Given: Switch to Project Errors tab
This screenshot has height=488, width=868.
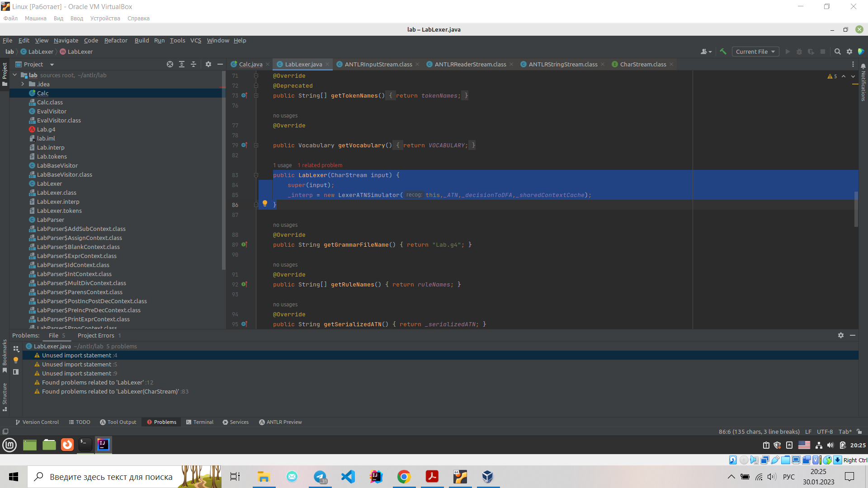Looking at the screenshot, I should [x=99, y=335].
